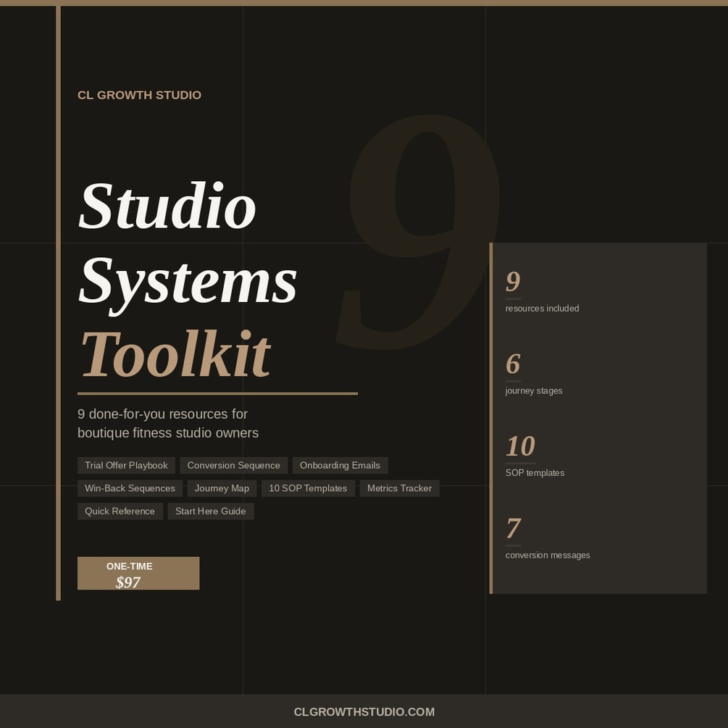Image resolution: width=728 pixels, height=728 pixels.
Task: Click the 'conversion messages' stat label
Action: [548, 556]
